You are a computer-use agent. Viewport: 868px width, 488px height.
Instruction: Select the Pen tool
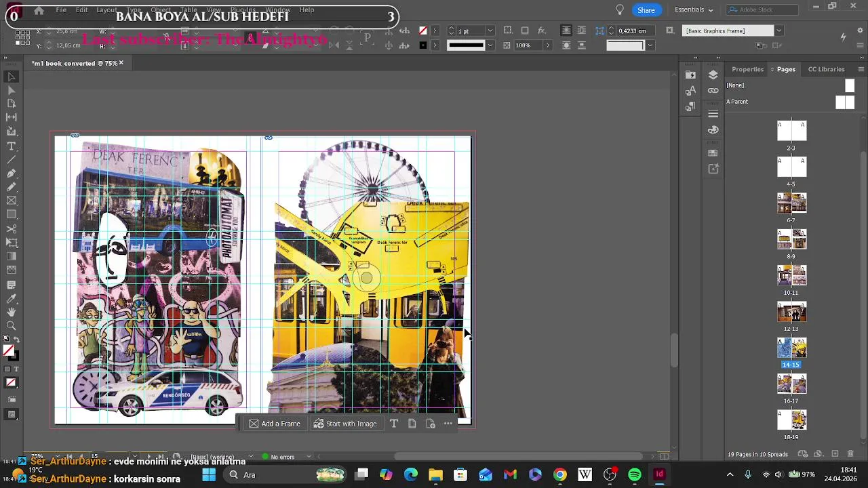12,174
